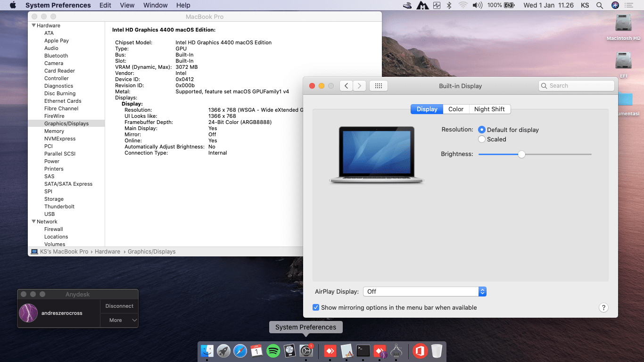This screenshot has height=362, width=644.
Task: Select Graphics/Displays in the sidebar
Action: tap(66, 123)
